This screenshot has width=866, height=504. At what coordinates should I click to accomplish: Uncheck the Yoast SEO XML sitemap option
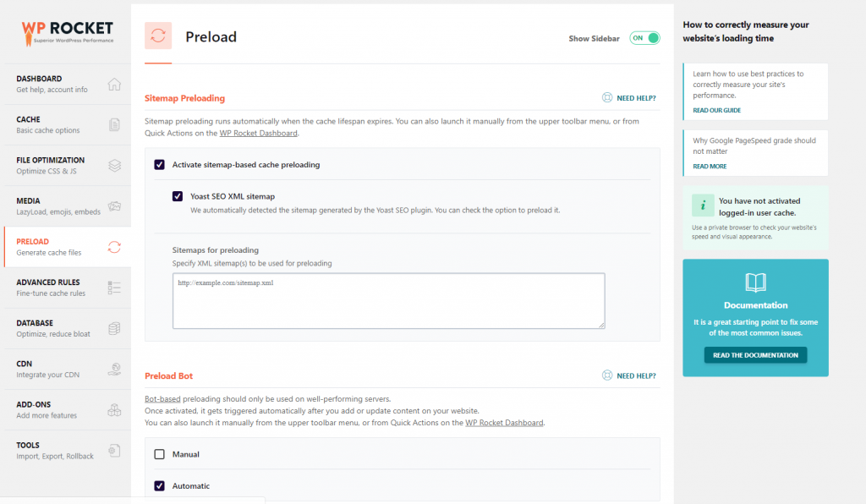[178, 196]
